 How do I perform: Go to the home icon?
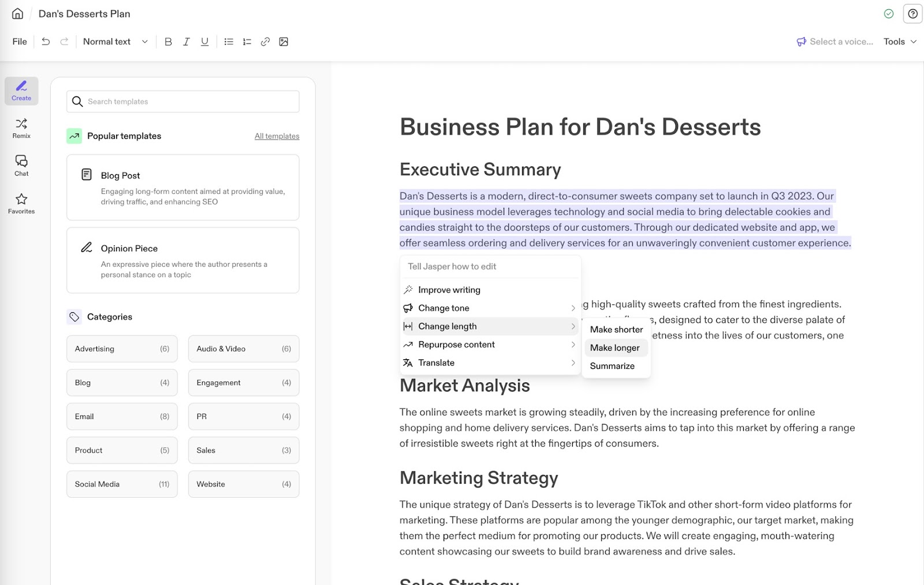click(x=18, y=13)
